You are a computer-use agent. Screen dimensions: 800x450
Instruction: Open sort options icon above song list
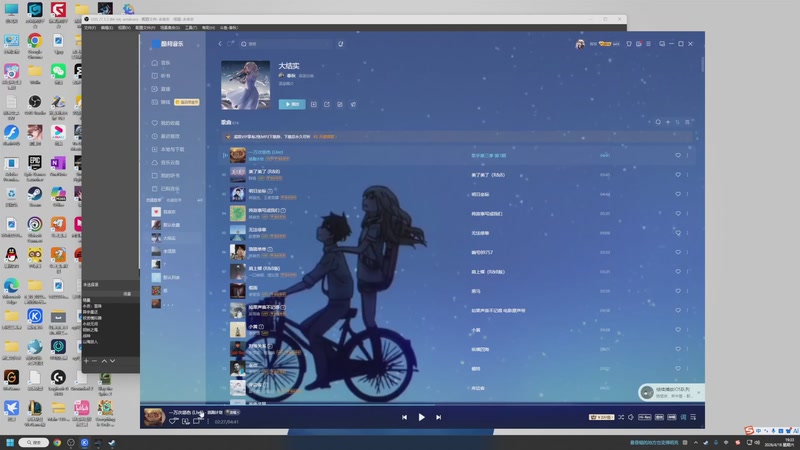pyautogui.click(x=678, y=122)
